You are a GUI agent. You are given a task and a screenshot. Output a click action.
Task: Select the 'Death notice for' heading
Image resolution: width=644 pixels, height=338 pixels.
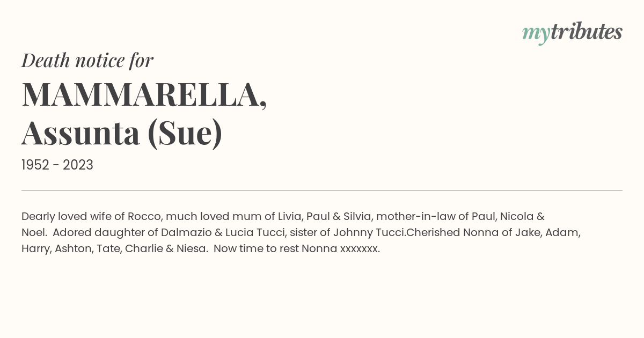pos(87,61)
